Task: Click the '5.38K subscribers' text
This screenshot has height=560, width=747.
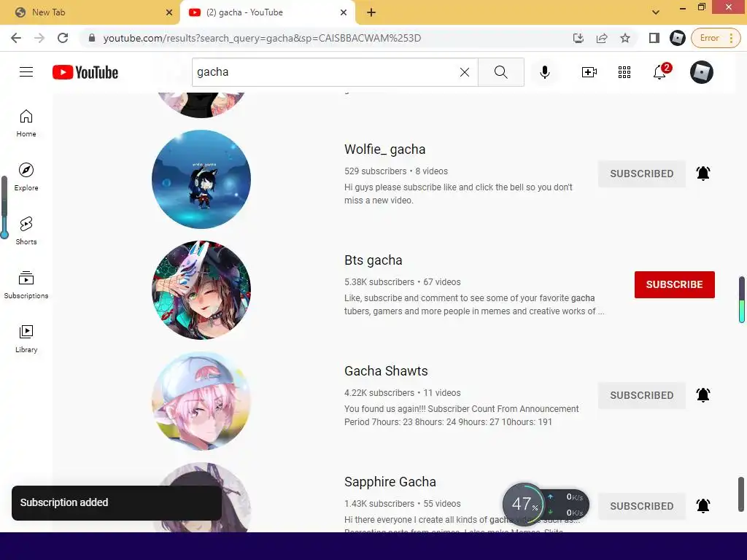Action: pos(379,282)
